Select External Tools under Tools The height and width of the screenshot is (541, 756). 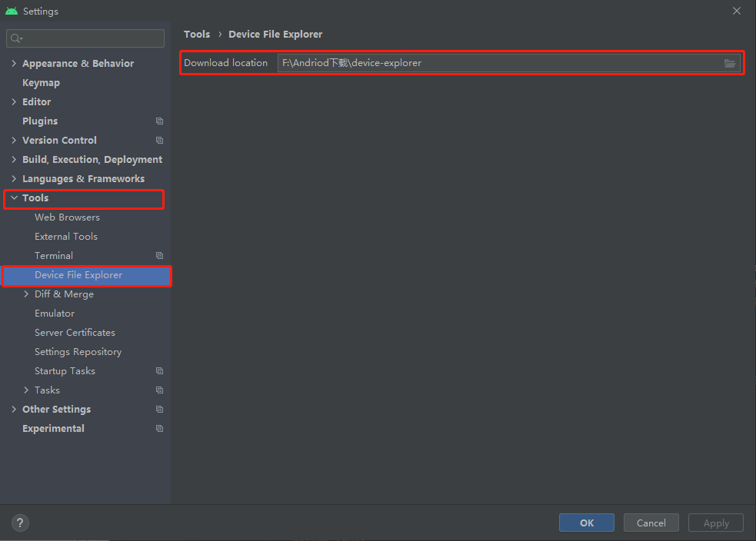[66, 237]
